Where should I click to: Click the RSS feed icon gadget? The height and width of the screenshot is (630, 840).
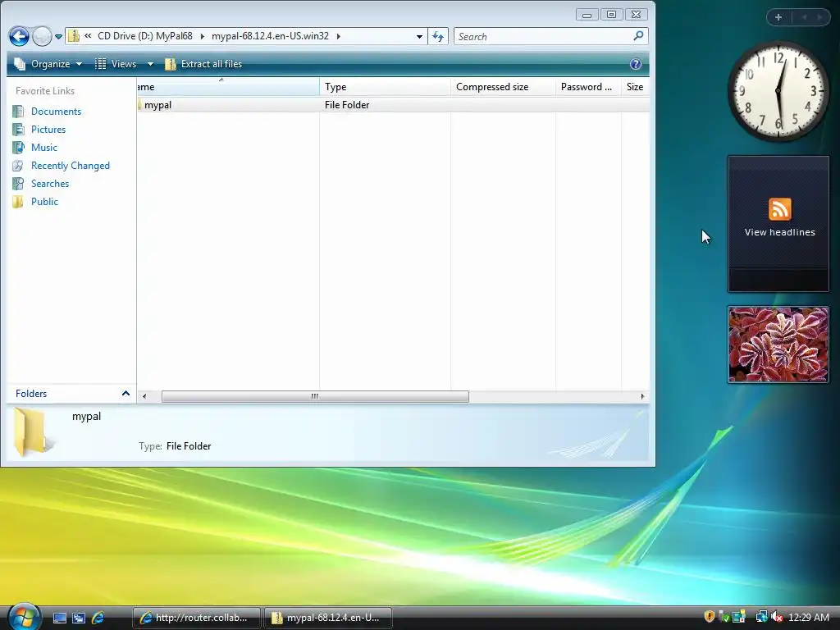click(779, 209)
